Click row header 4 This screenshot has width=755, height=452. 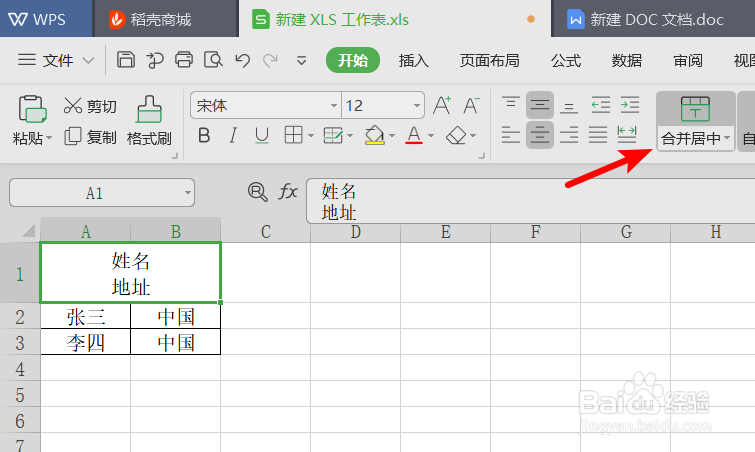point(20,369)
